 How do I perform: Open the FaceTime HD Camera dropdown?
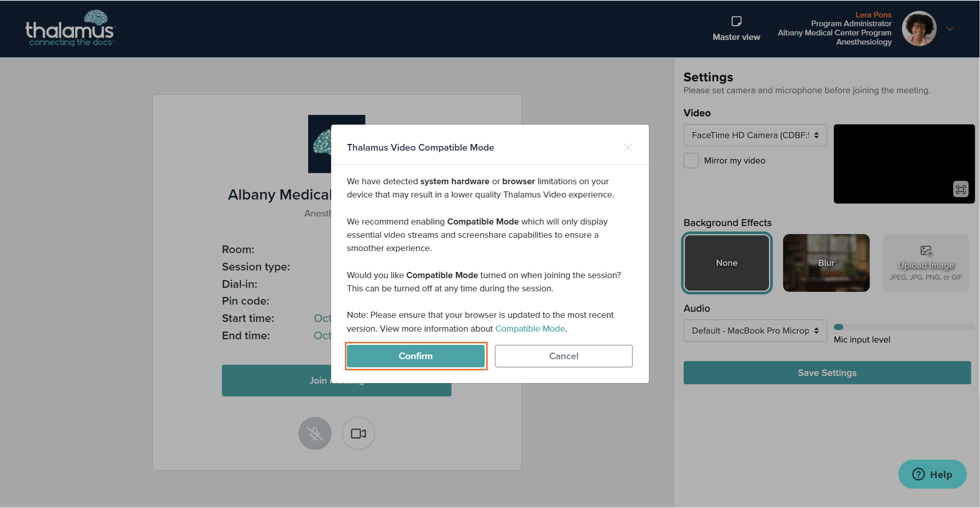click(x=755, y=135)
